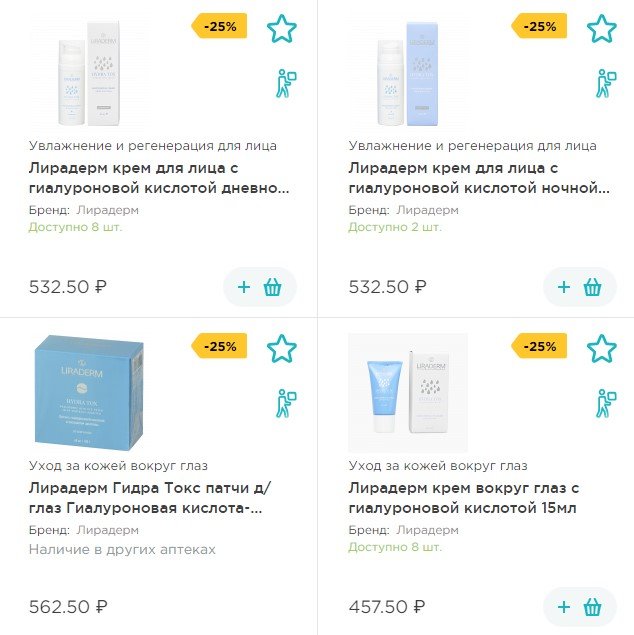Open Лирадерм ночной крем title link
634x635 pixels.
tap(479, 178)
